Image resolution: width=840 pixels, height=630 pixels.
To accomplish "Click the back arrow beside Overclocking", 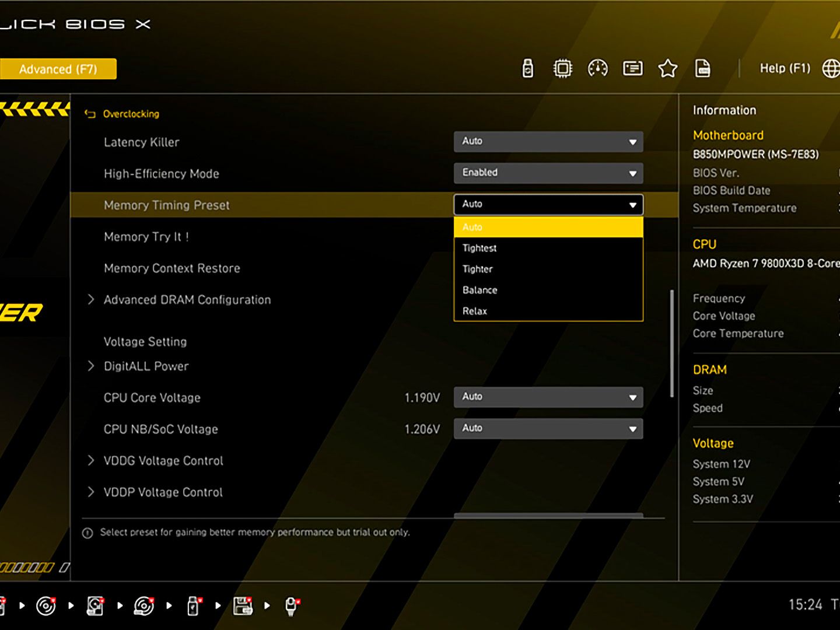I will pos(90,114).
